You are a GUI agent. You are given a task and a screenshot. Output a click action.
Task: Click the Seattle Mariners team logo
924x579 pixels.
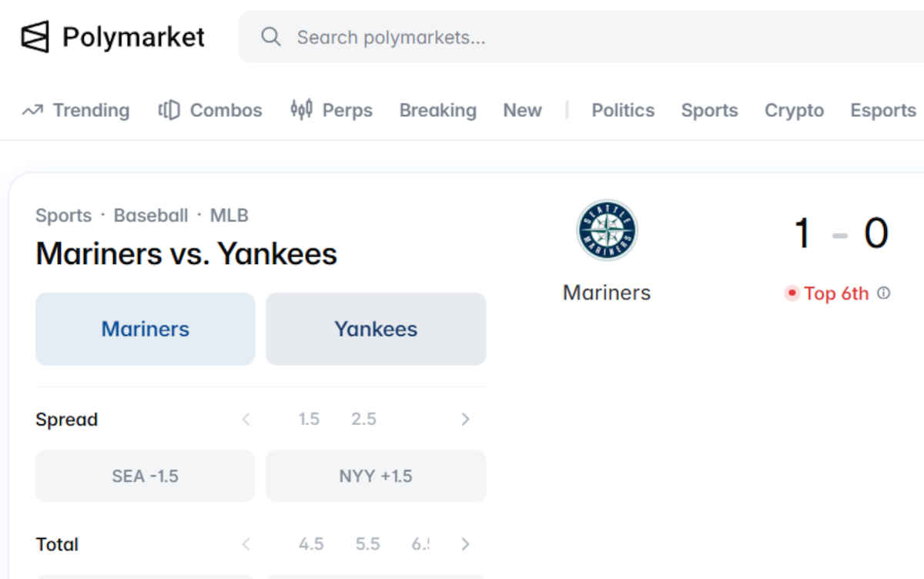pyautogui.click(x=607, y=230)
